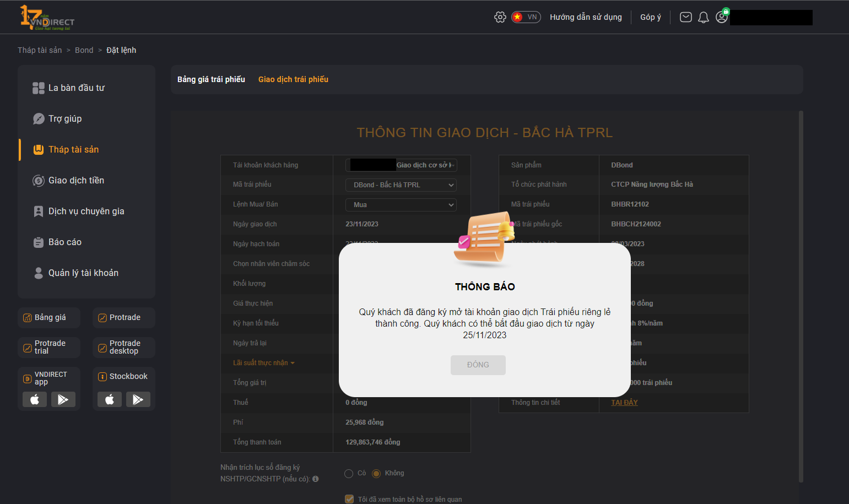Image resolution: width=849 pixels, height=504 pixels.
Task: Download VNDIRECT app from Google Play
Action: 63,399
